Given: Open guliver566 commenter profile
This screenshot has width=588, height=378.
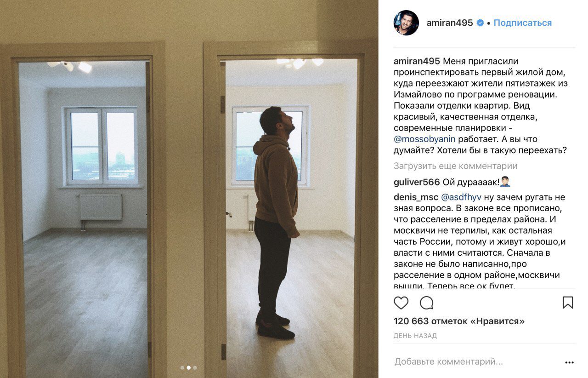Looking at the screenshot, I should [x=417, y=182].
